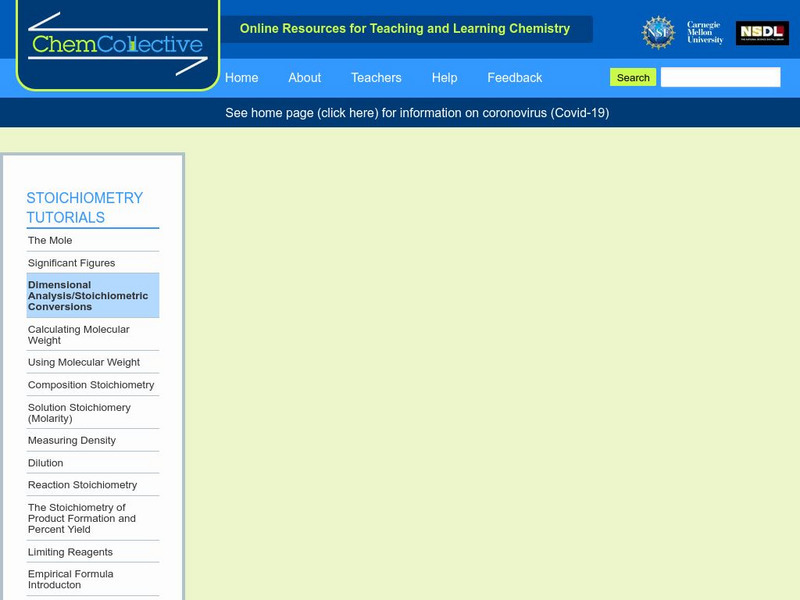Click the green Search button

(x=633, y=77)
